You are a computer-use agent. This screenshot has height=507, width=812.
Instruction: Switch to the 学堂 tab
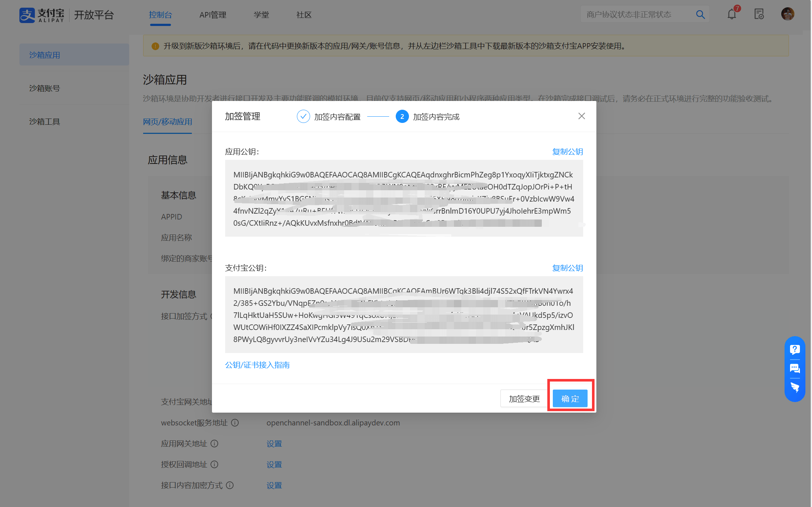(261, 15)
